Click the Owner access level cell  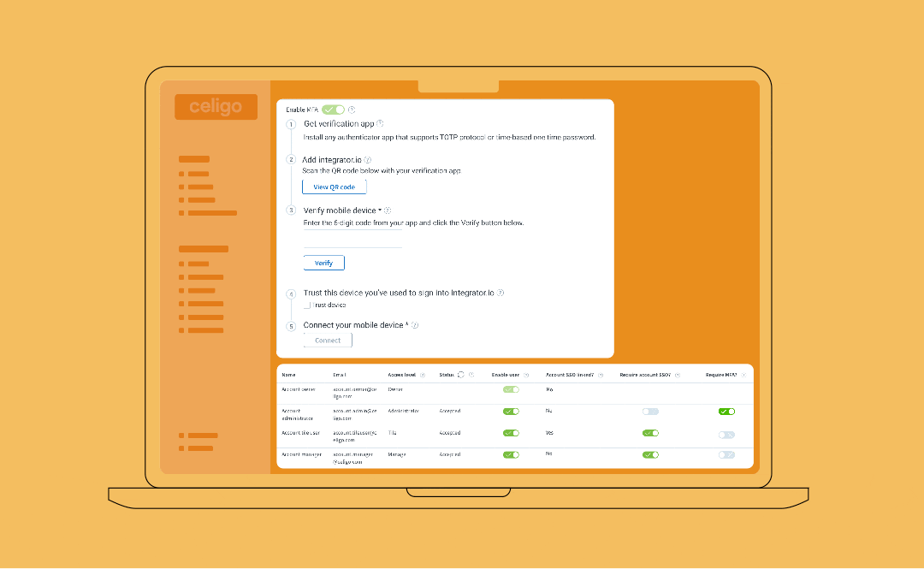coord(395,390)
